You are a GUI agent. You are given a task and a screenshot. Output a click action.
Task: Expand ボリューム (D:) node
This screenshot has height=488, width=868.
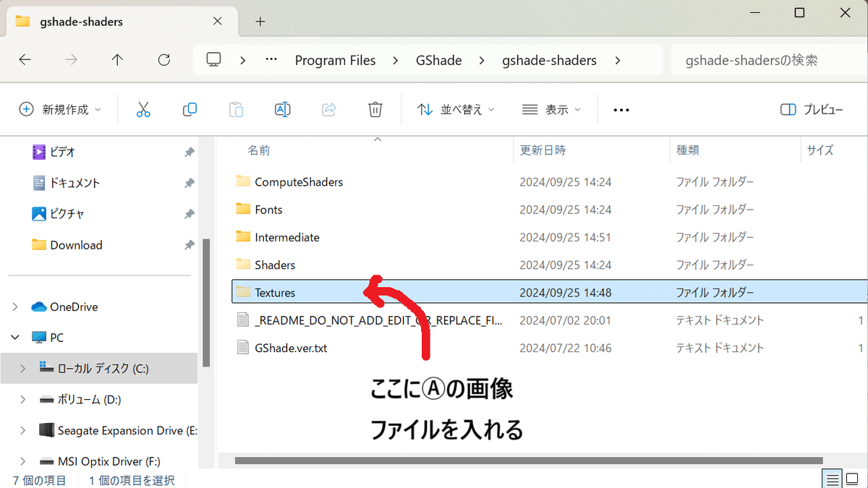tap(23, 399)
